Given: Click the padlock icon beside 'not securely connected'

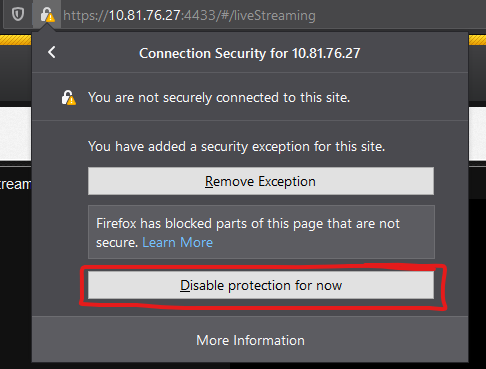Looking at the screenshot, I should (69, 98).
